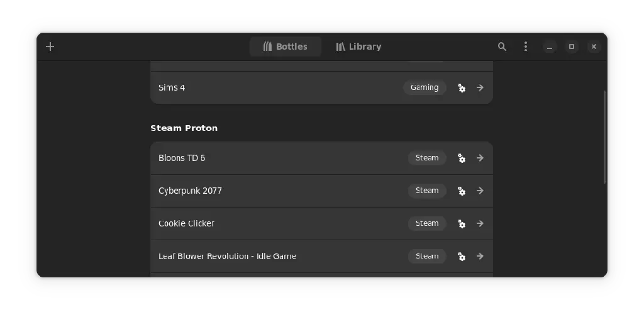Click the Gaming tag on Sims 4
Viewport: 644px width, 317px height.
pyautogui.click(x=425, y=87)
